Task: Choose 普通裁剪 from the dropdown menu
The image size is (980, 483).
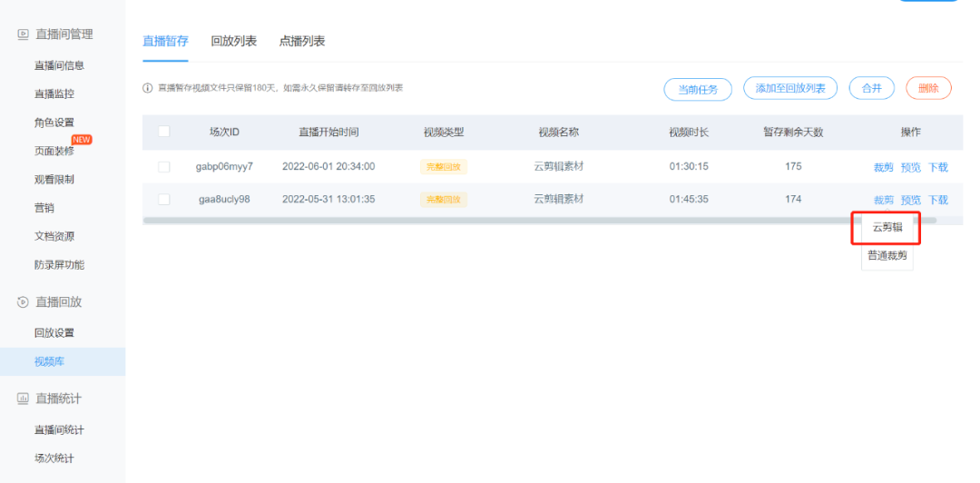Action: 887,256
